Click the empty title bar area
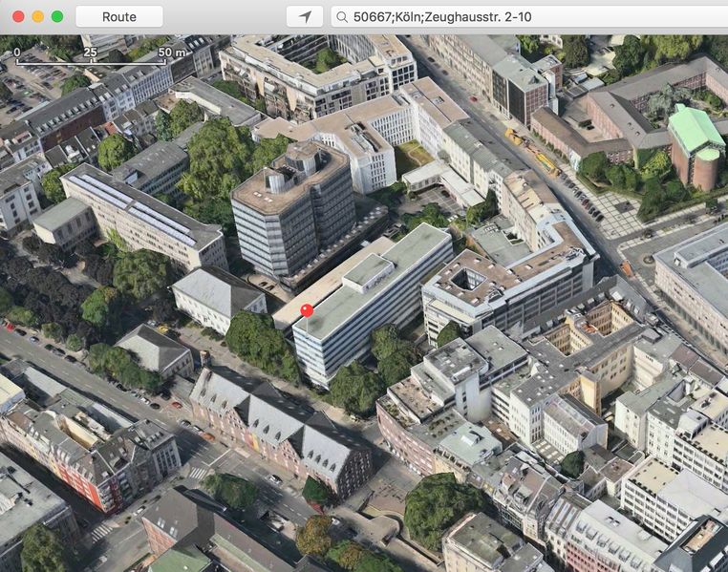Image resolution: width=728 pixels, height=572 pixels. 220,16
